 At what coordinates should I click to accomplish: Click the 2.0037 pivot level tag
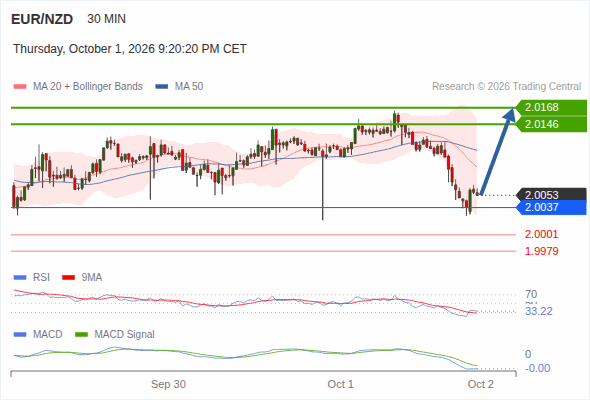click(551, 207)
